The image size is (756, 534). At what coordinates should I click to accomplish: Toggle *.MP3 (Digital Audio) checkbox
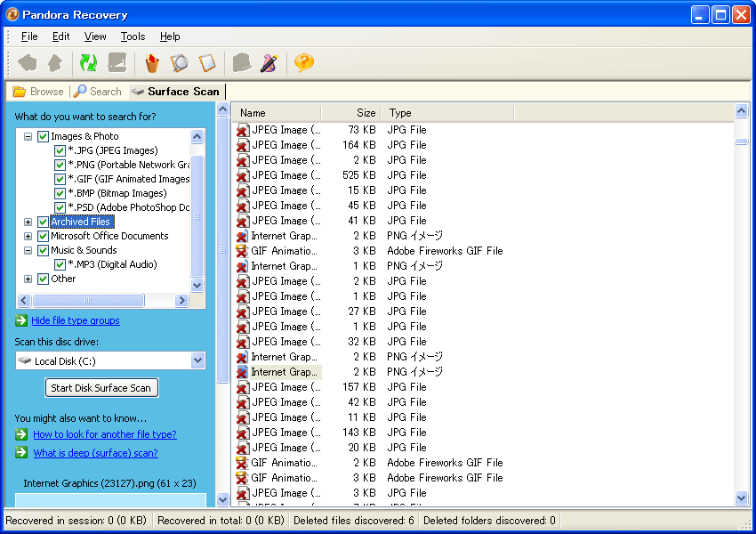click(x=60, y=264)
